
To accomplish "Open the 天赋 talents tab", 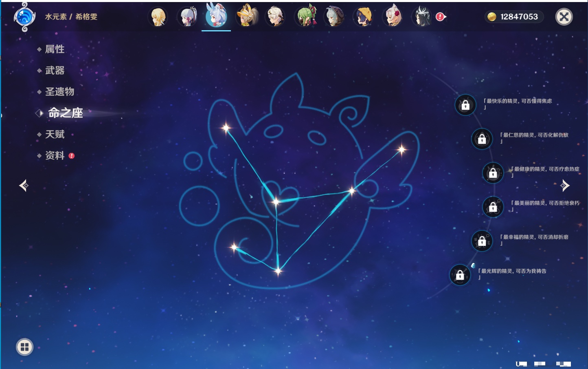I will [x=55, y=134].
